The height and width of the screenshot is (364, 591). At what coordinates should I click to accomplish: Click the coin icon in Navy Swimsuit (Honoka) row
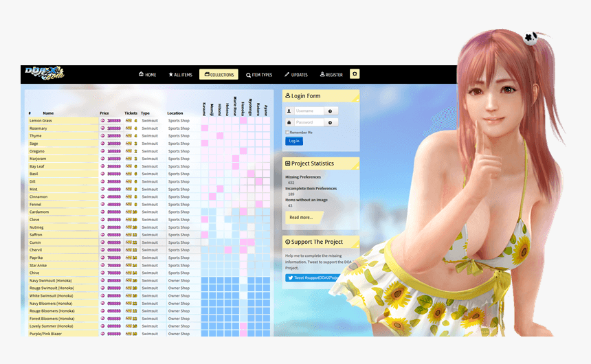coord(102,280)
